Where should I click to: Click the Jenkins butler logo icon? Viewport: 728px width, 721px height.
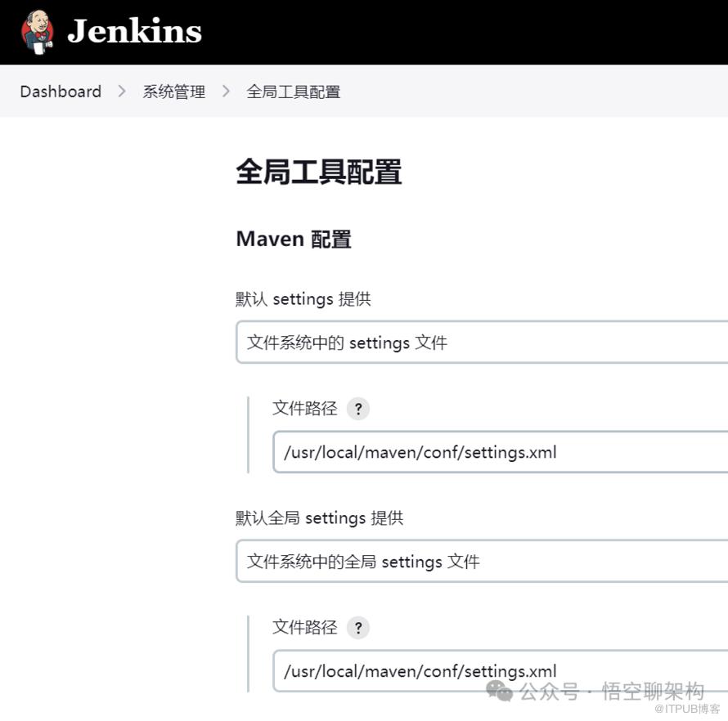pos(37,32)
